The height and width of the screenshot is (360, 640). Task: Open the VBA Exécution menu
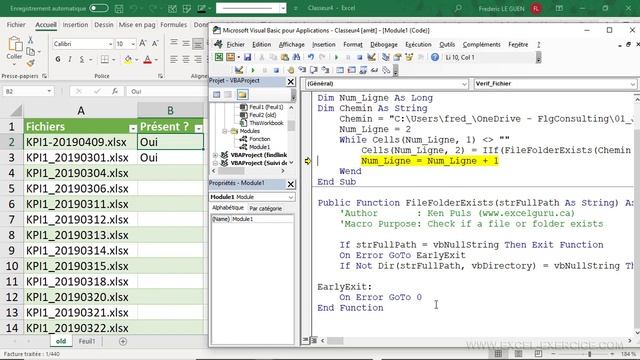tap(418, 44)
